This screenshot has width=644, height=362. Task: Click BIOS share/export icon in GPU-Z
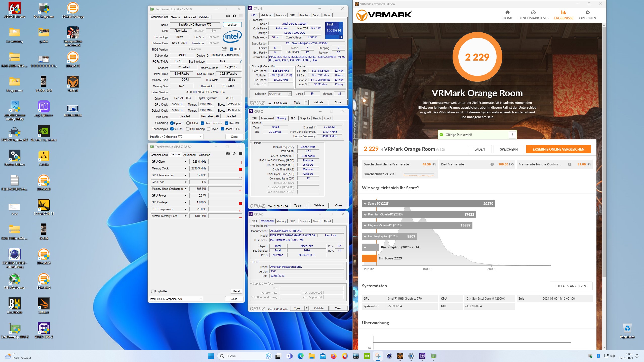coord(224,49)
